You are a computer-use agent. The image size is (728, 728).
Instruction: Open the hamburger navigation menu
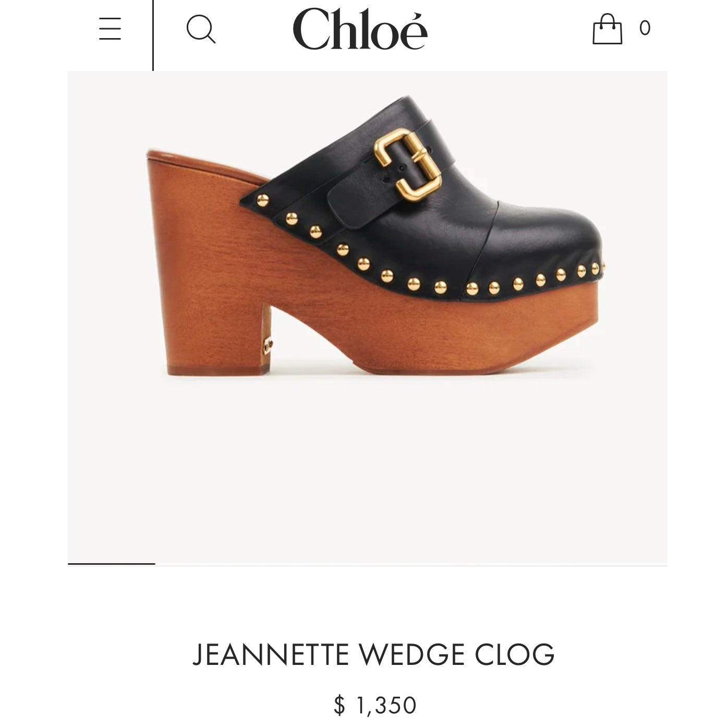(x=110, y=29)
